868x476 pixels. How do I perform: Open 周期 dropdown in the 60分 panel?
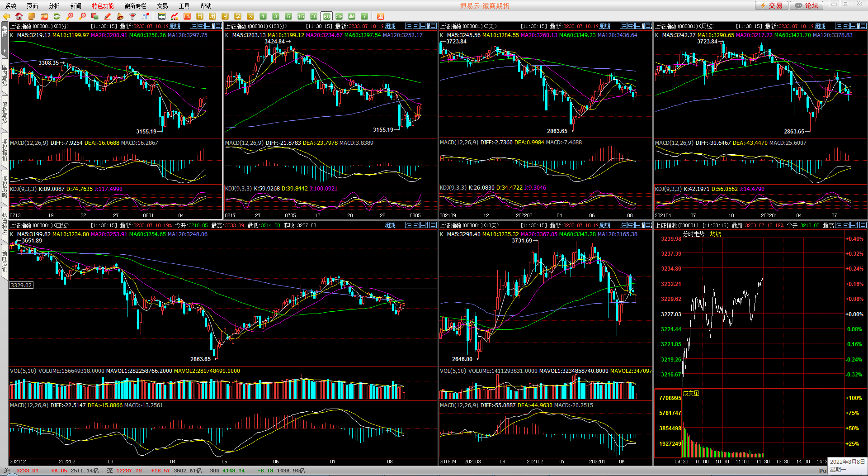click(x=175, y=26)
